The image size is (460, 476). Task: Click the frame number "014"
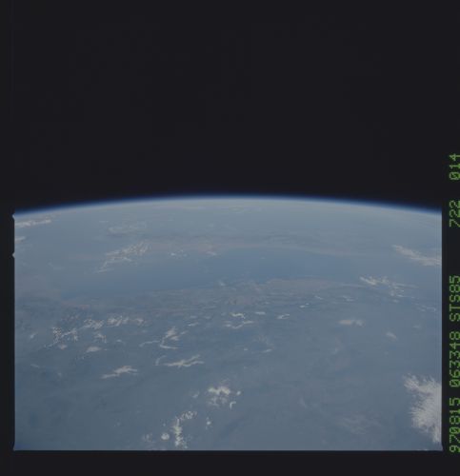pos(454,168)
